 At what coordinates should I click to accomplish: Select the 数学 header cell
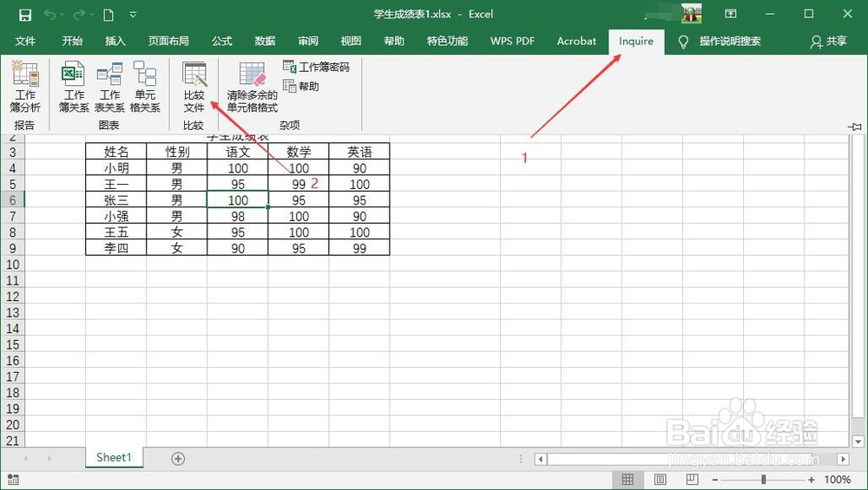(299, 152)
